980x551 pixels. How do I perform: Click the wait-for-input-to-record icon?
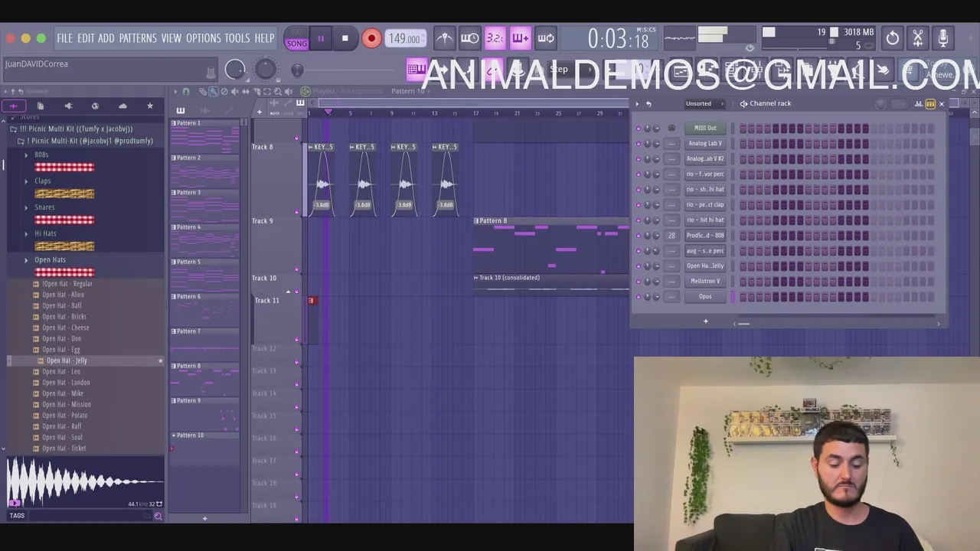(x=470, y=38)
